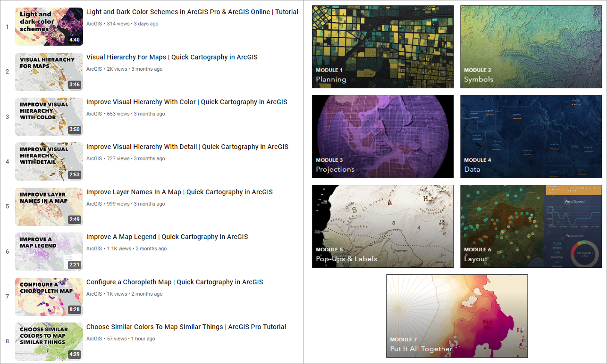Image resolution: width=607 pixels, height=364 pixels.
Task: Open Module 2 Symbols card
Action: (531, 46)
